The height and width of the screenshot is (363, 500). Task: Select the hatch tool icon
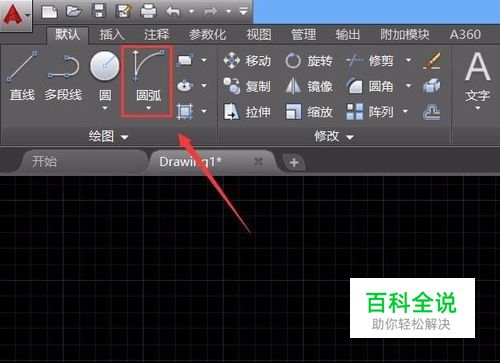point(185,111)
